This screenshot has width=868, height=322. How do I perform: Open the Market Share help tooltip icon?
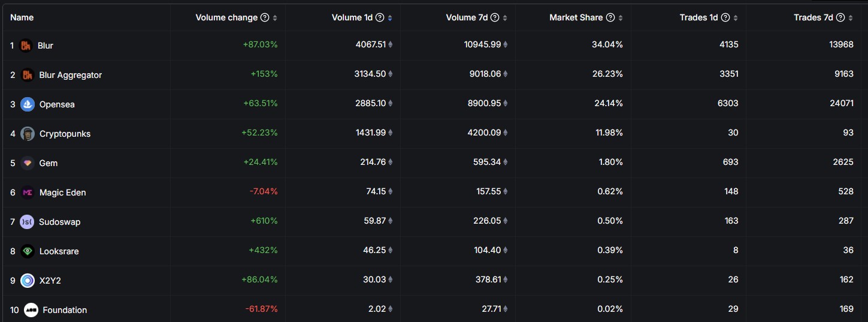tap(610, 17)
